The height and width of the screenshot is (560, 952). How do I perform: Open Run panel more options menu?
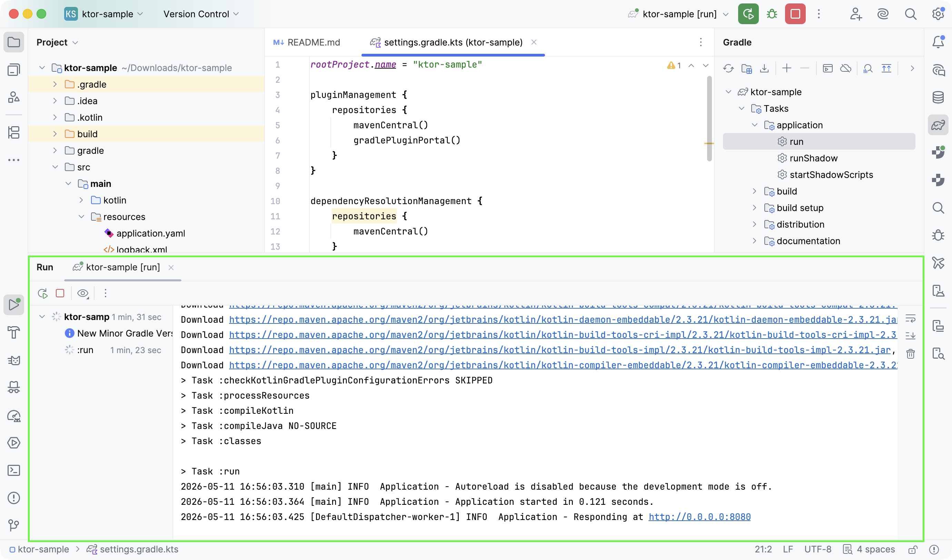(106, 293)
